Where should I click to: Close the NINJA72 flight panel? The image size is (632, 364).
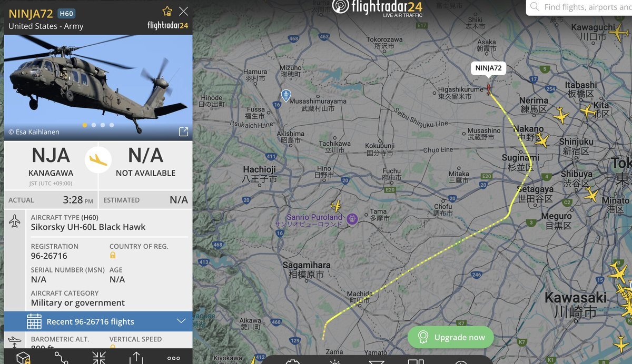pyautogui.click(x=183, y=11)
